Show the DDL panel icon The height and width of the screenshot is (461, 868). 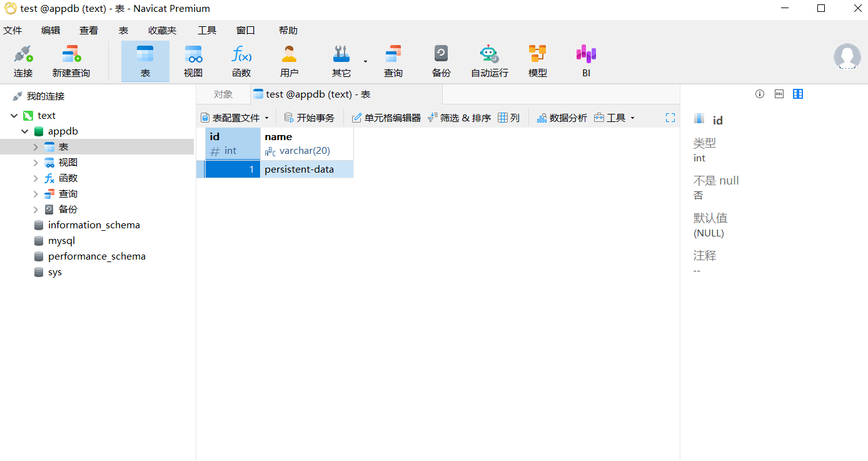(779, 94)
